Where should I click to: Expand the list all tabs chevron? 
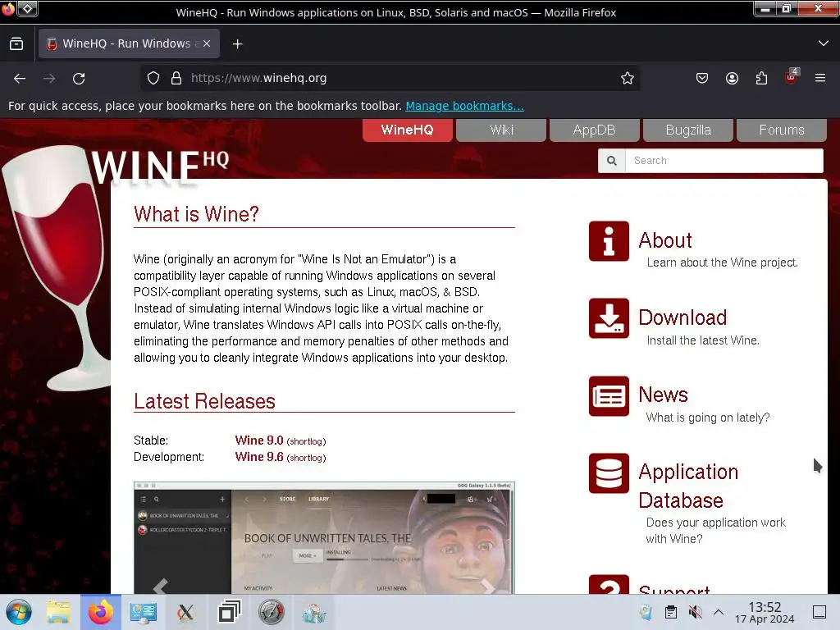[x=824, y=43]
